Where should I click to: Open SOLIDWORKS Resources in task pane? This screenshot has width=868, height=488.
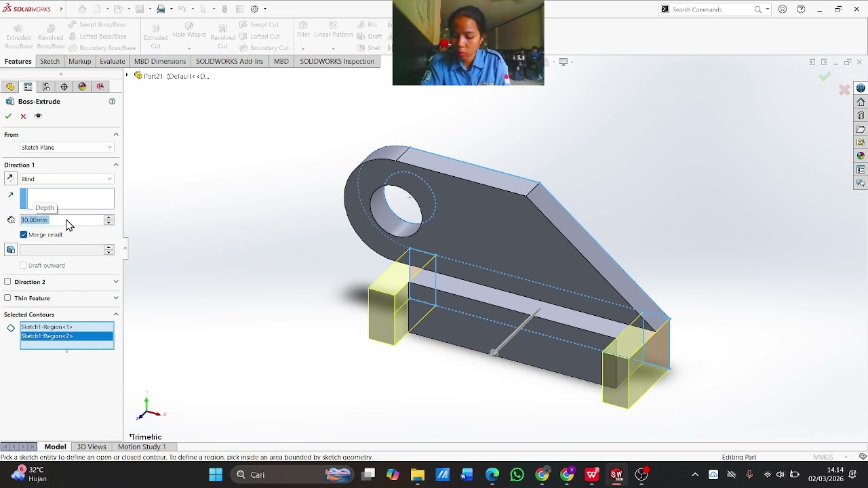861,102
